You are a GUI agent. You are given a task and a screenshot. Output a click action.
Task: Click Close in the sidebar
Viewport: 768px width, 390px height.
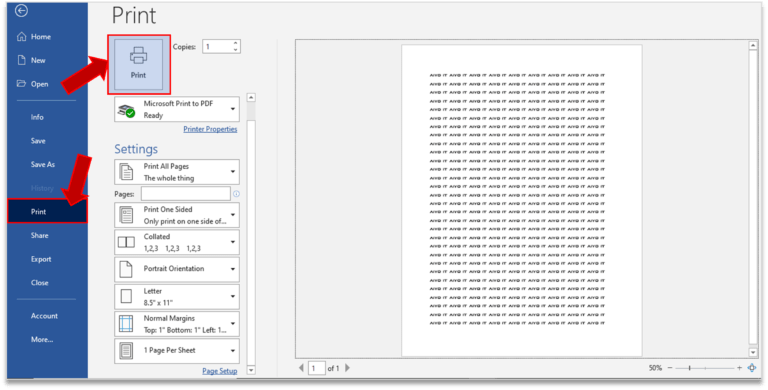(40, 282)
